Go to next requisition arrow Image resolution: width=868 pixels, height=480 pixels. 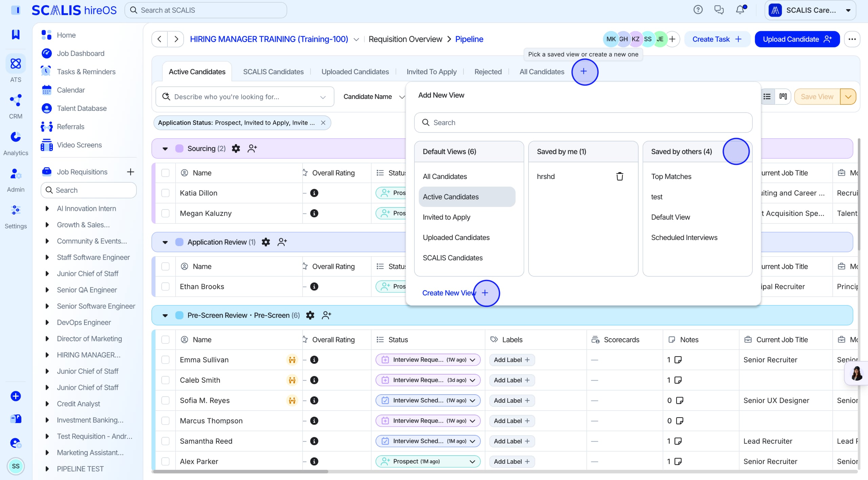pyautogui.click(x=176, y=39)
